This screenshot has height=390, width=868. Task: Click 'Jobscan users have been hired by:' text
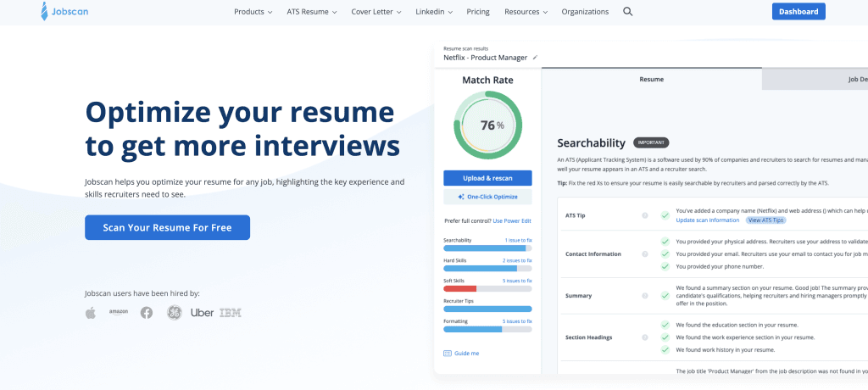[142, 293]
